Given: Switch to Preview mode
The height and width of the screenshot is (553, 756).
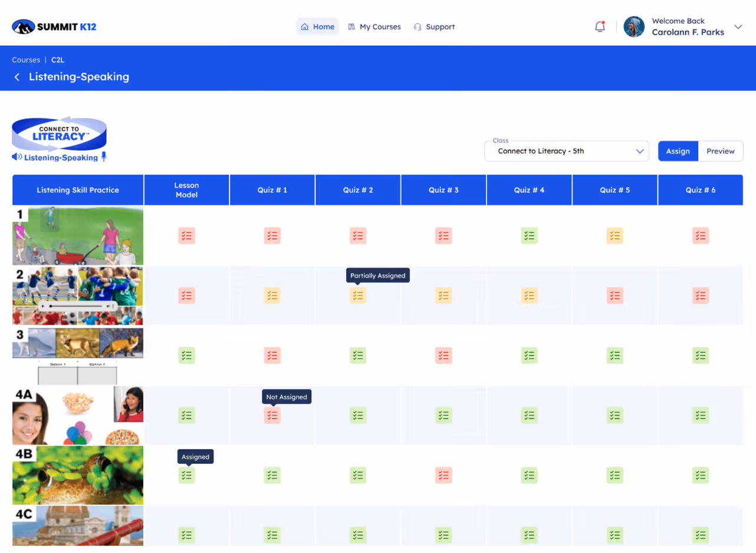Looking at the screenshot, I should coord(721,151).
